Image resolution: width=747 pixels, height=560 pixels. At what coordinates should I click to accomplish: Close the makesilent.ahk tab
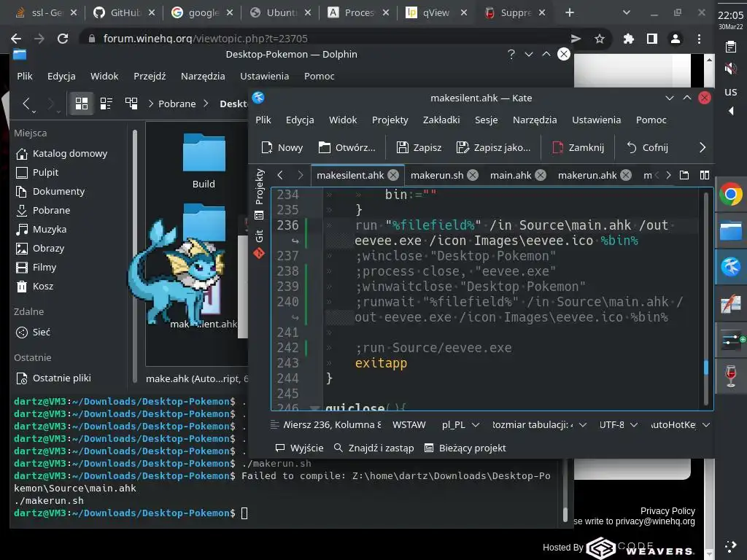click(393, 175)
